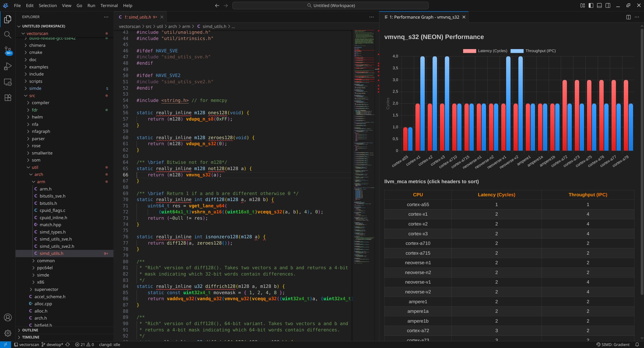Sync changes using the status bar refresh icon

[67, 344]
